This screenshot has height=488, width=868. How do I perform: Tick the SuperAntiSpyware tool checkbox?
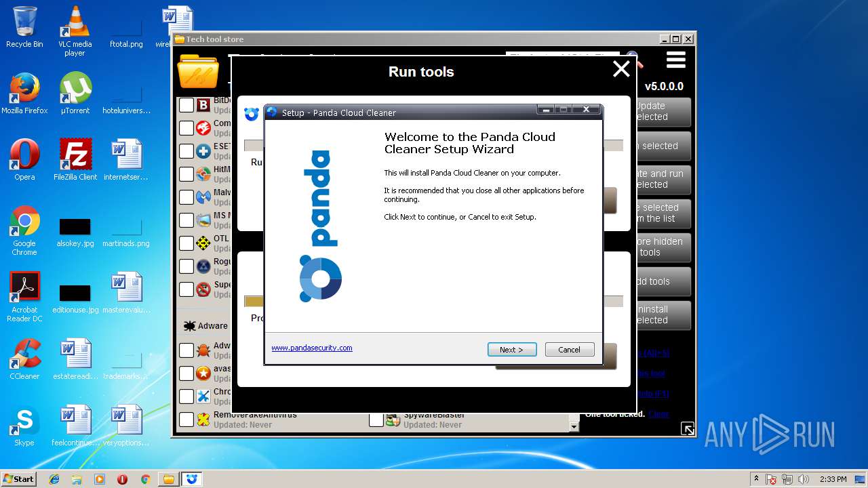pyautogui.click(x=186, y=289)
